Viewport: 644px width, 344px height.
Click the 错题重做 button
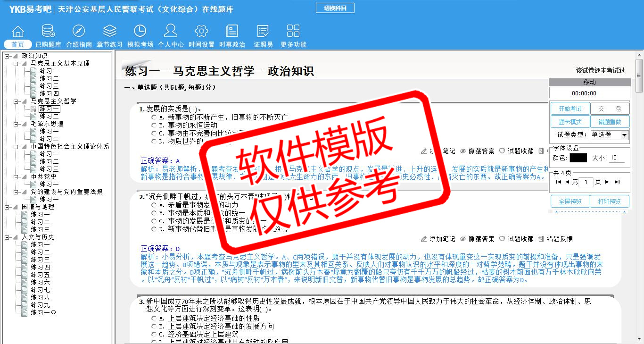[610, 122]
